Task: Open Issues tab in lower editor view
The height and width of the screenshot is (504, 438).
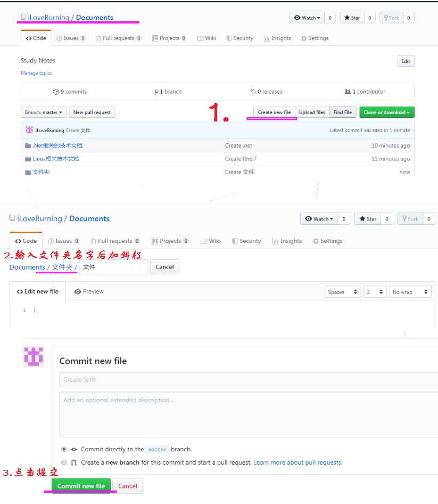Action: (63, 241)
